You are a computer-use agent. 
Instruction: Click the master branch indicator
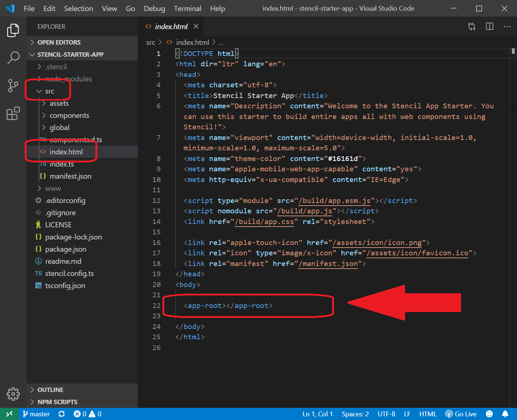click(x=36, y=414)
